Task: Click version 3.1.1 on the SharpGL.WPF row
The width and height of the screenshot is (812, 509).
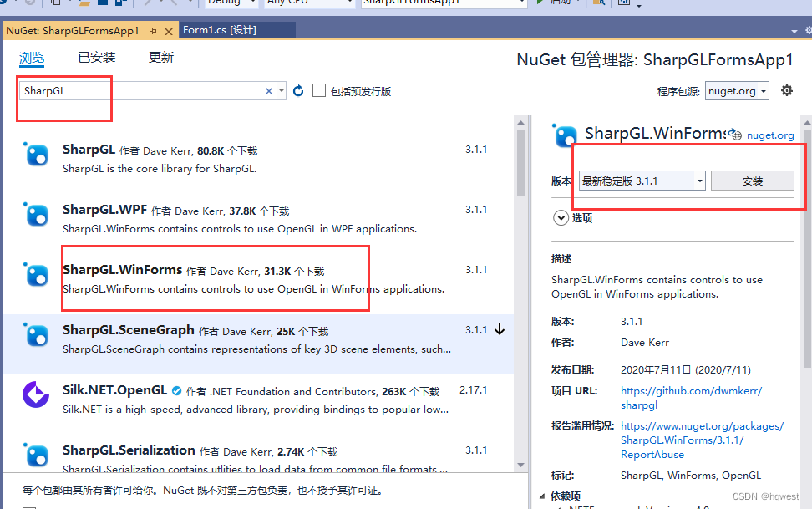Action: click(x=476, y=210)
